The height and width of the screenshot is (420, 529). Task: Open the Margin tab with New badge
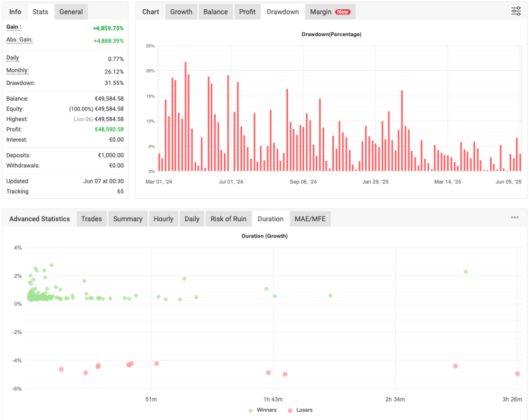point(330,11)
